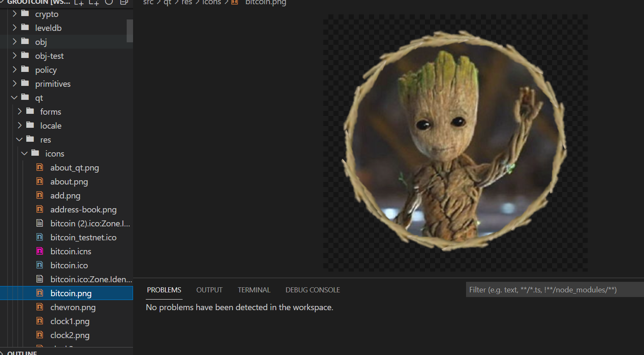The height and width of the screenshot is (355, 644).
Task: Click New Folder icon in explorer header
Action: (x=94, y=2)
